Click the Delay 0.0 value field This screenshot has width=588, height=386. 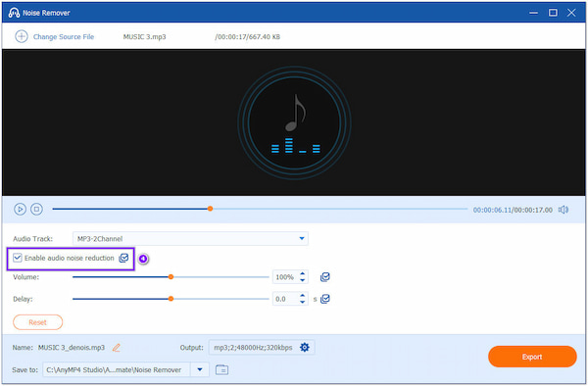click(x=285, y=299)
